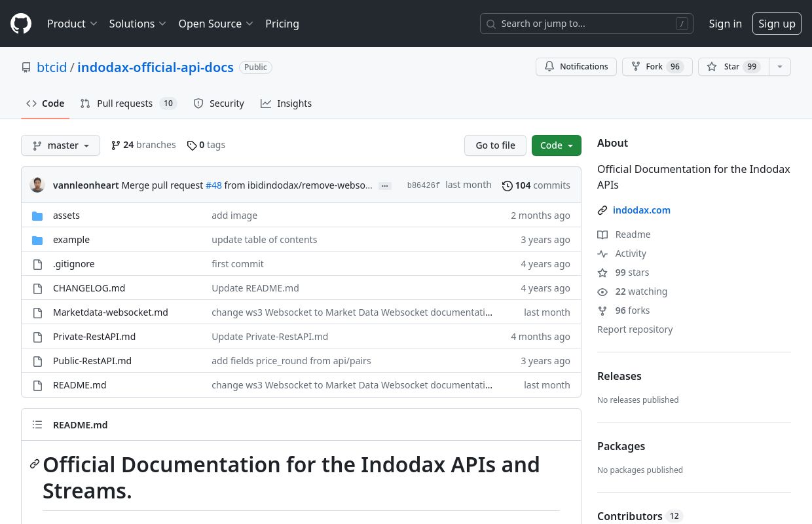Click the repository book icon beside btcid
Screen dimensions: 812x524
(x=26, y=67)
